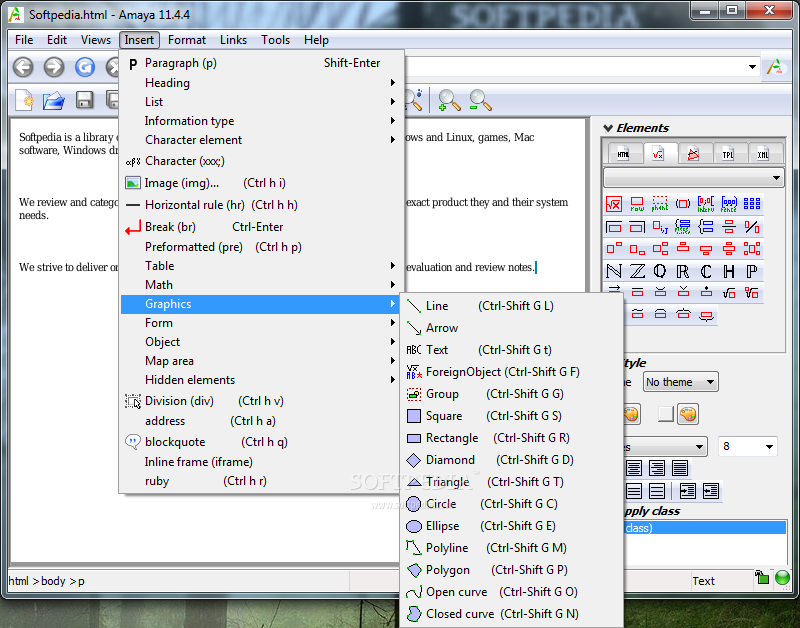This screenshot has width=800, height=628.
Task: Zoom in with the green plus magnifier
Action: coord(448,100)
